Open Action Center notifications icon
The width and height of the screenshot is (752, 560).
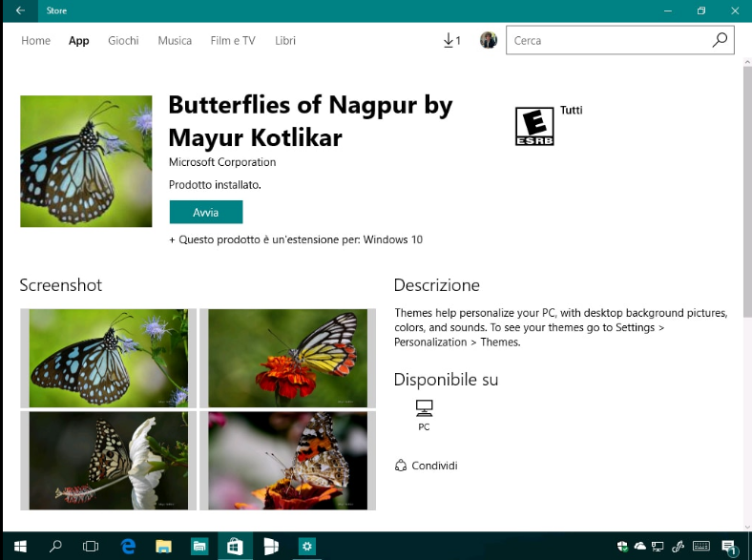(729, 547)
